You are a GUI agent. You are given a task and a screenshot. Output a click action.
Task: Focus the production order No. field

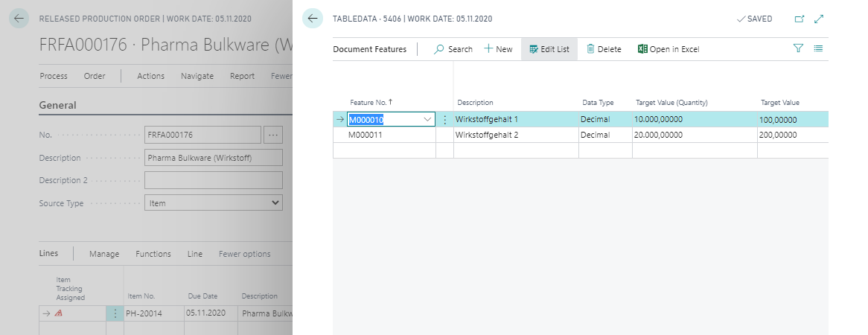202,135
